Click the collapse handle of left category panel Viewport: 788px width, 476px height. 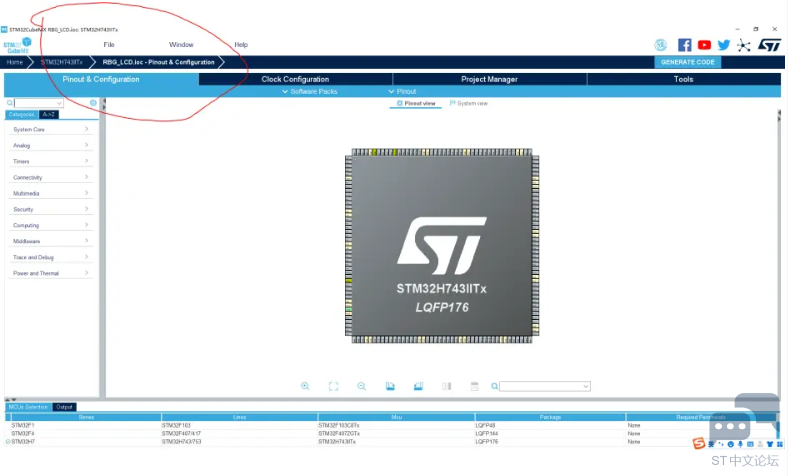pos(104,104)
